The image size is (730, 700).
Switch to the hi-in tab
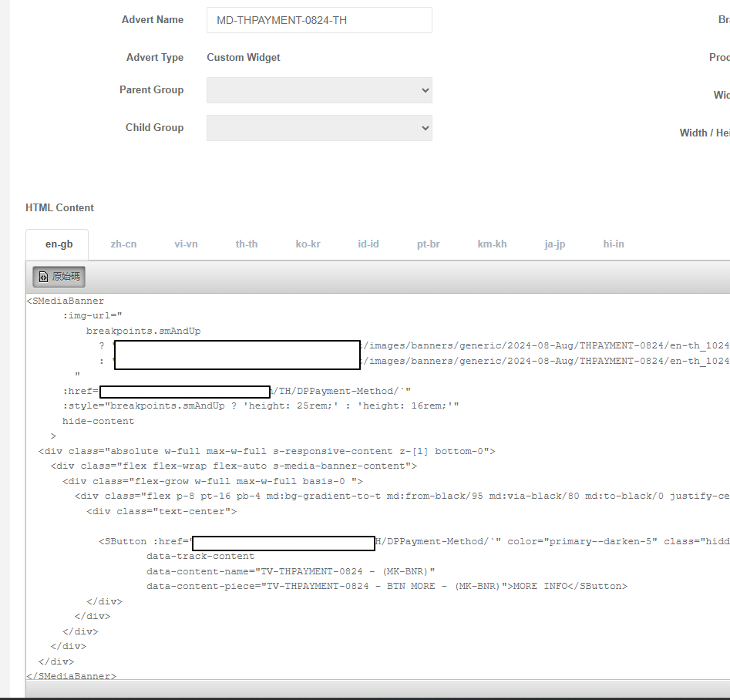614,244
